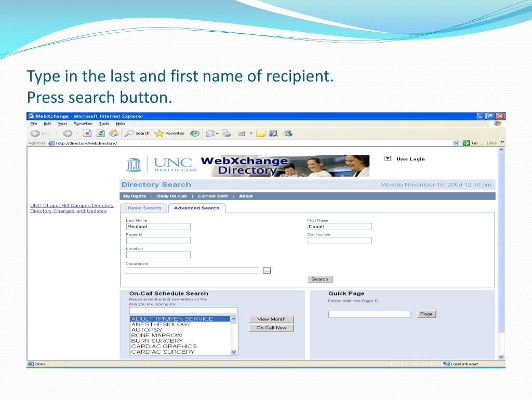The width and height of the screenshot is (532, 399).
Task: Open the History icon in IE toolbar
Action: pos(194,134)
